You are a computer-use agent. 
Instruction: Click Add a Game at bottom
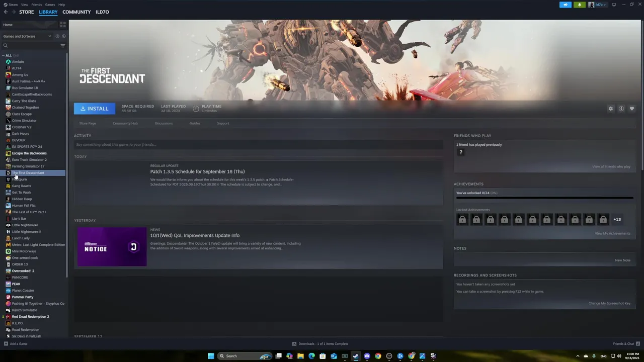point(16,344)
